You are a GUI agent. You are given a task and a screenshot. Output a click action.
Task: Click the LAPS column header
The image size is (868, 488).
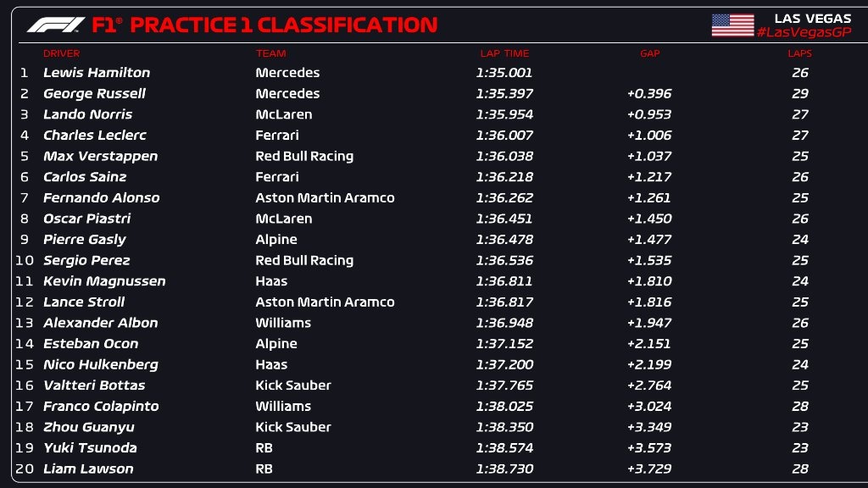pos(799,53)
